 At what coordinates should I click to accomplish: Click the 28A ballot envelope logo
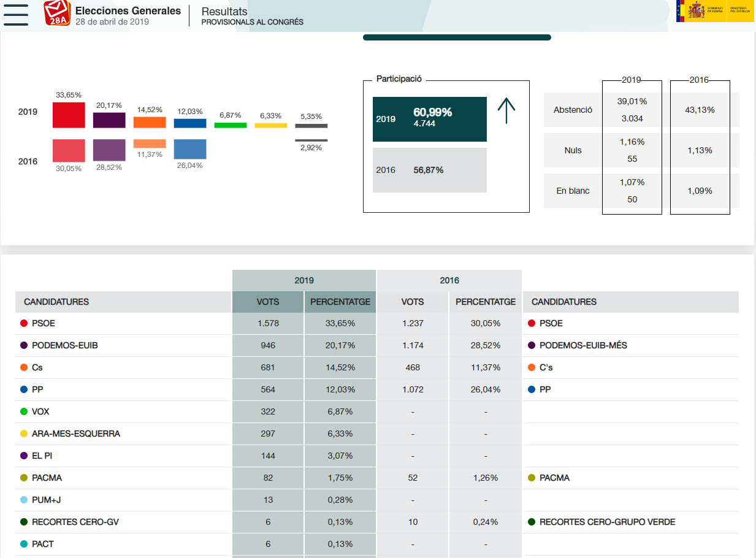[x=57, y=13]
